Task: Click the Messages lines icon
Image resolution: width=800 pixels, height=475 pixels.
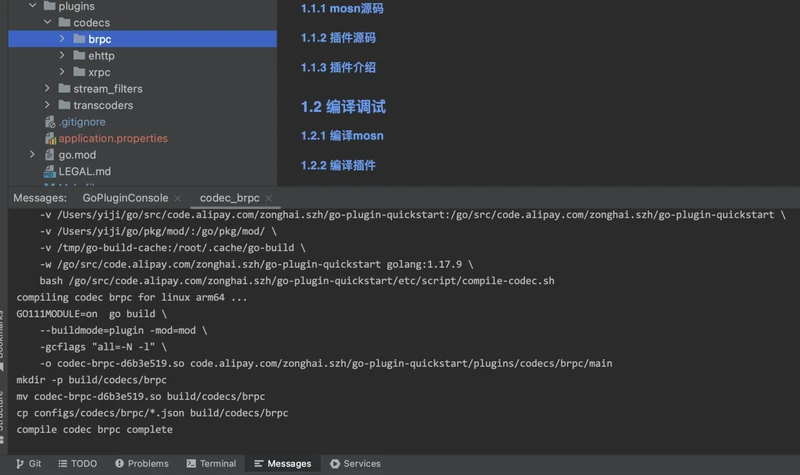Action: (258, 463)
